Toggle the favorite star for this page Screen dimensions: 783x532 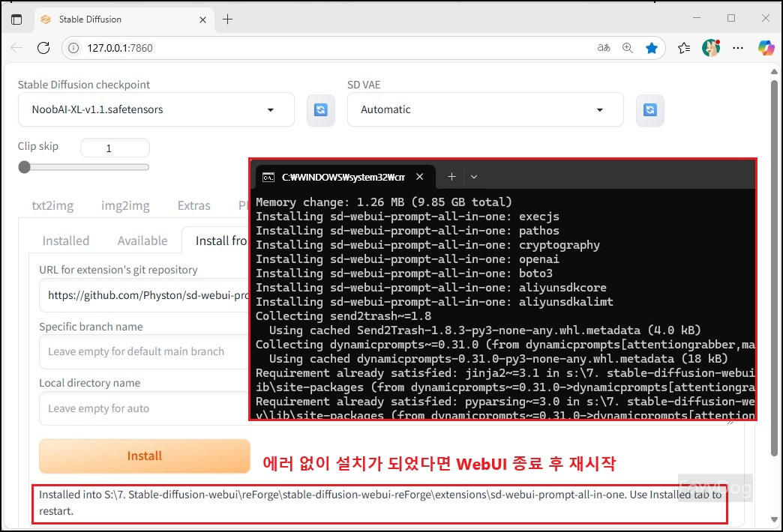click(x=652, y=48)
